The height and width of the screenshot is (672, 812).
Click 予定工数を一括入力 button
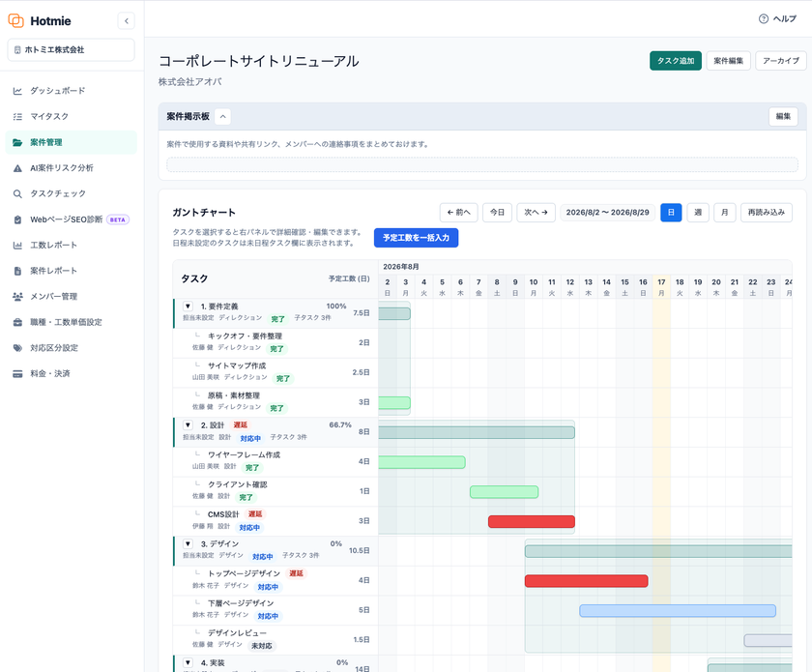pyautogui.click(x=416, y=238)
